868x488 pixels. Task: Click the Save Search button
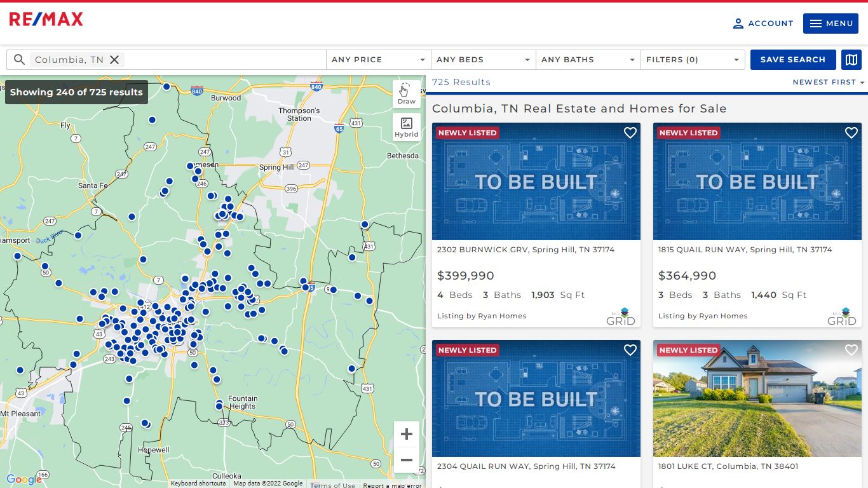point(792,60)
